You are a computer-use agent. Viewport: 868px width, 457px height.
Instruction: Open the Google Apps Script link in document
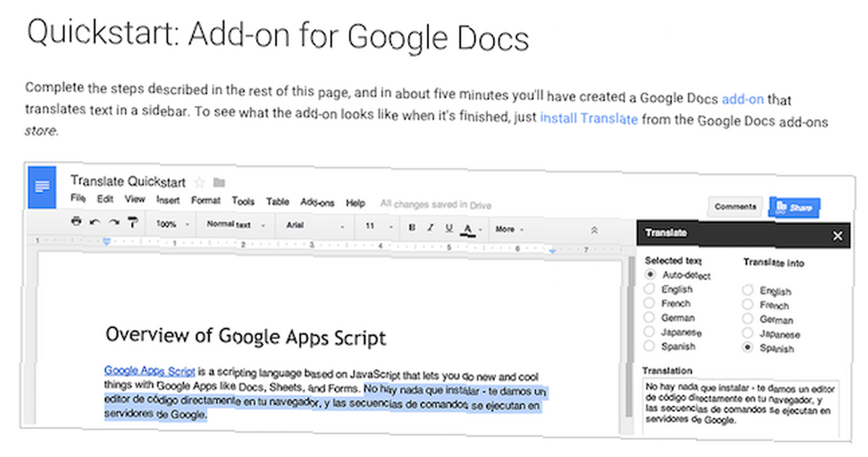[x=149, y=371]
